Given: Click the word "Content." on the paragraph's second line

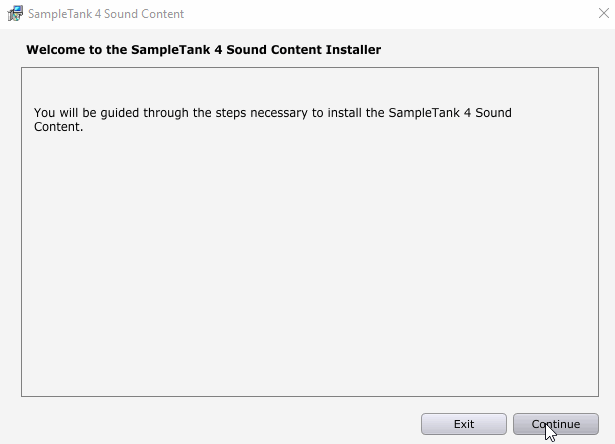Looking at the screenshot, I should (x=58, y=127).
